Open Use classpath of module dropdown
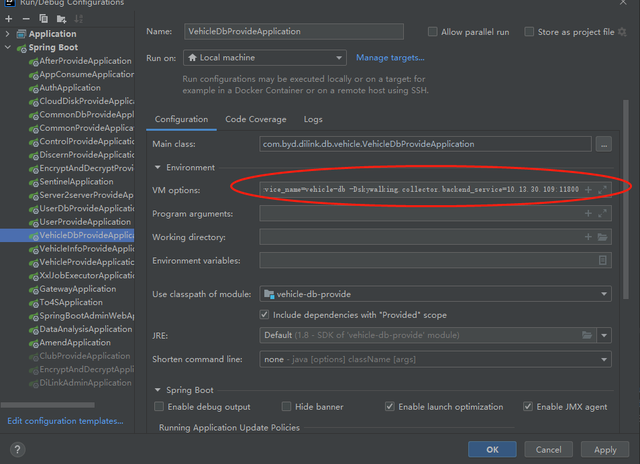The height and width of the screenshot is (464, 640). point(435,294)
